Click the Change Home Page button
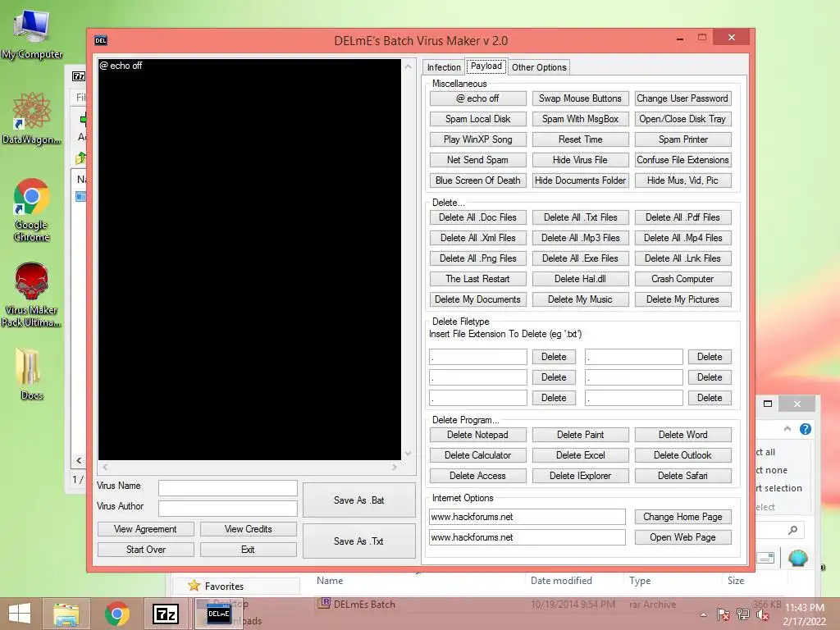 pos(682,517)
